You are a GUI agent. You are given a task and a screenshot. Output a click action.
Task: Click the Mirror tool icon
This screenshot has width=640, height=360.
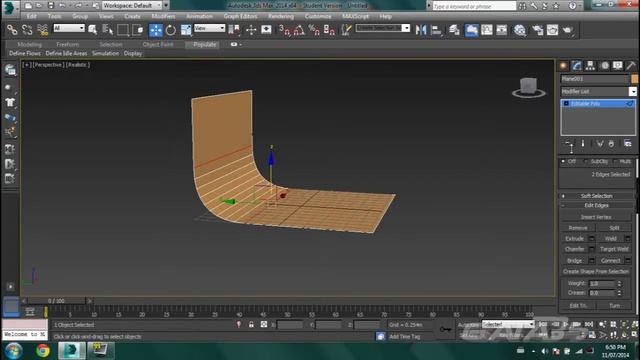(421, 30)
